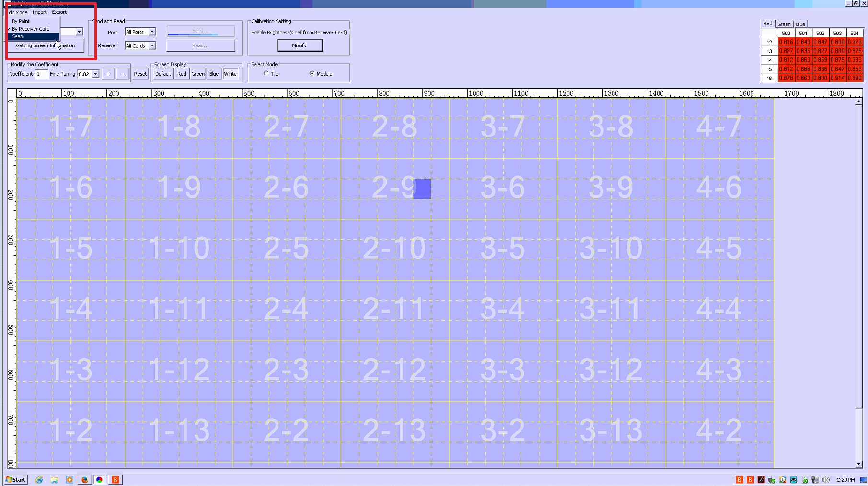
Task: Select the highlighted blue module near 2-9
Action: [x=422, y=189]
